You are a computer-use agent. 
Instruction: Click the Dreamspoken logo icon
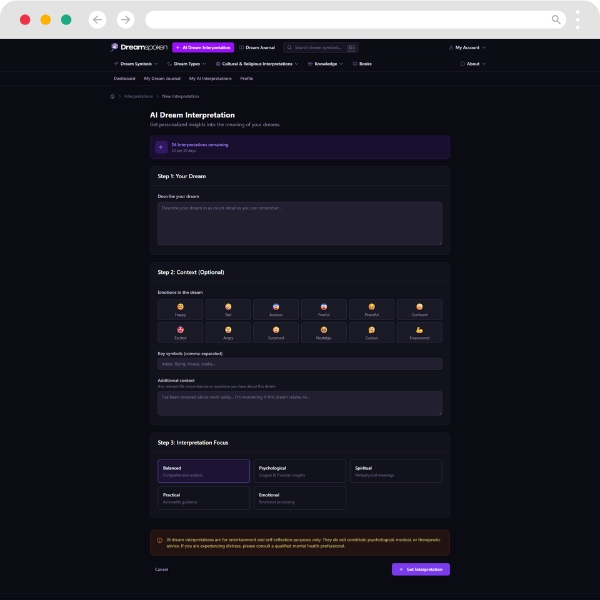114,47
